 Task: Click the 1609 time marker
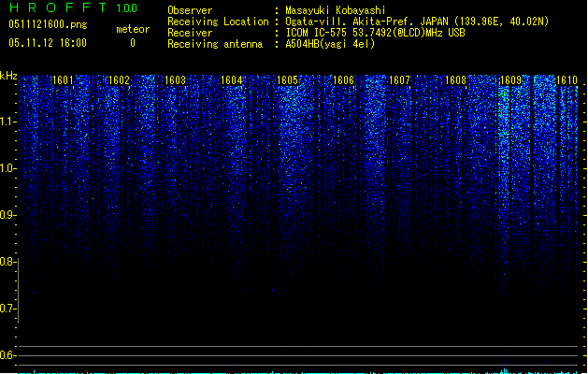pyautogui.click(x=510, y=80)
